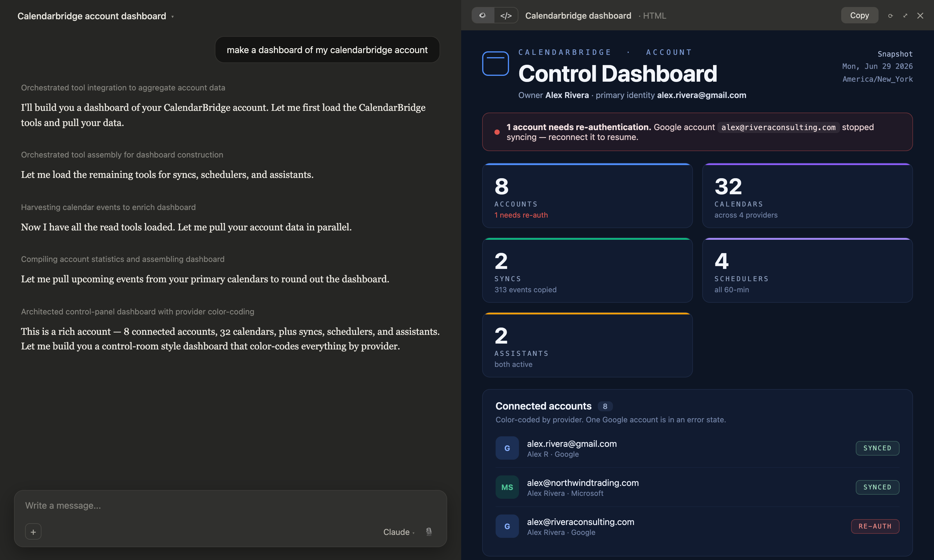
Task: Click the plus attachment button
Action: [33, 532]
